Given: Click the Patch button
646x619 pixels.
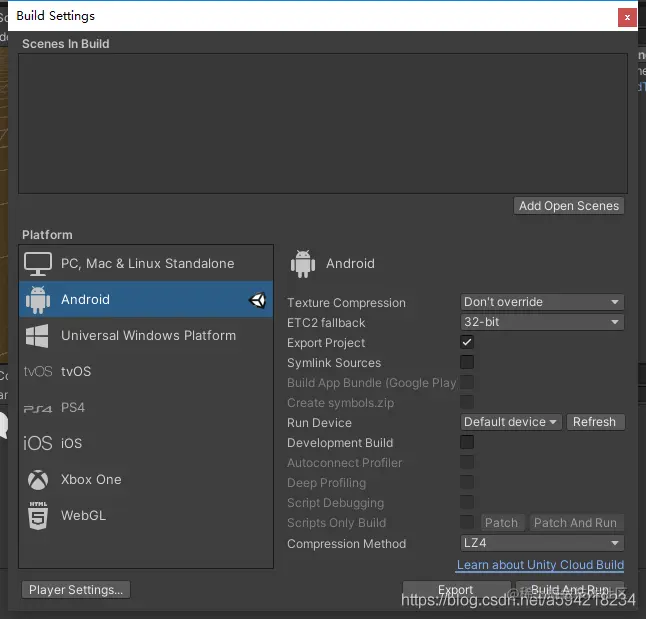Looking at the screenshot, I should coord(502,523).
